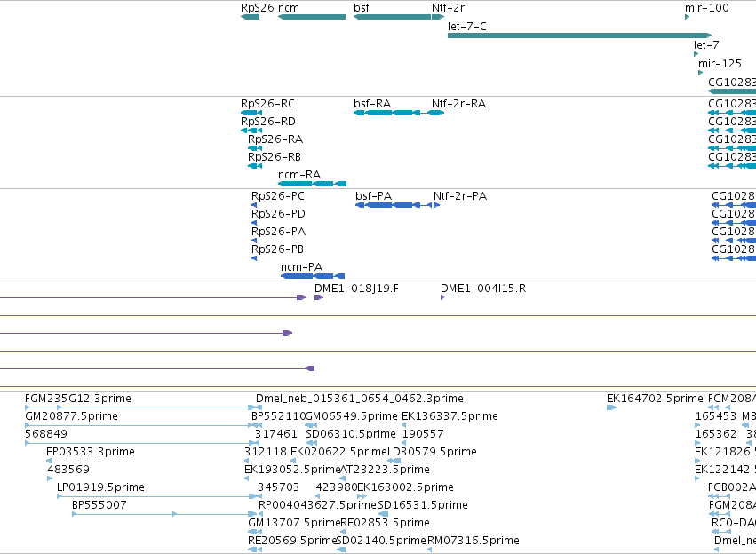Click the ncm-PA protein glyph
Screen dimensions: 756x554
pos(313,276)
